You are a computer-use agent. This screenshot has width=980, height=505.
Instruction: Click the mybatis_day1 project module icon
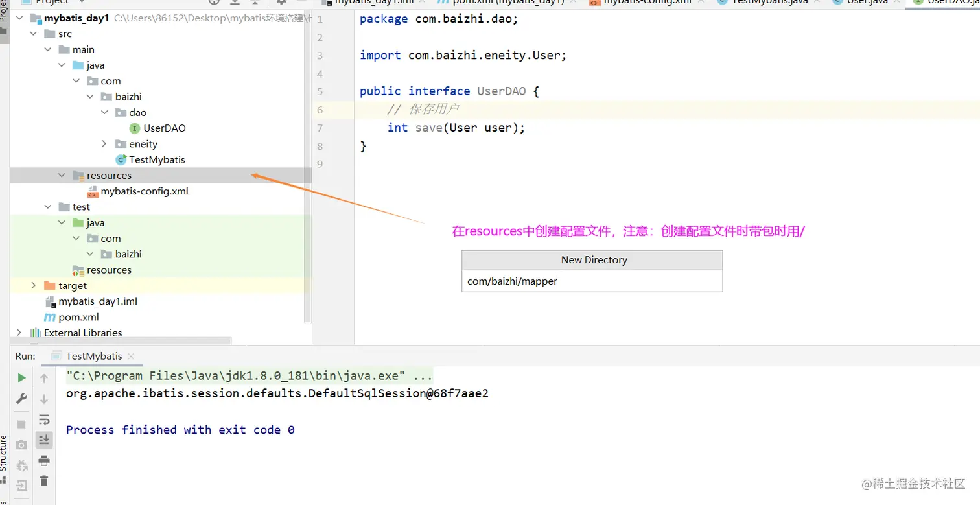(x=36, y=18)
